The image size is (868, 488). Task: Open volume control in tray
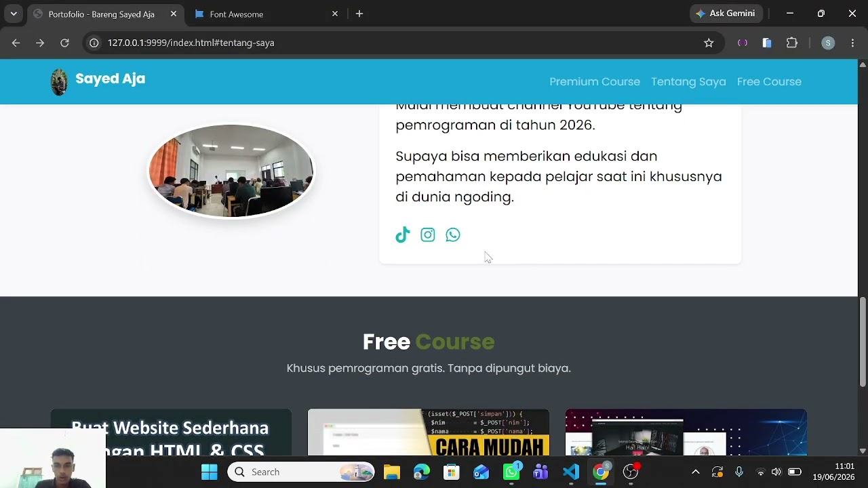click(776, 472)
